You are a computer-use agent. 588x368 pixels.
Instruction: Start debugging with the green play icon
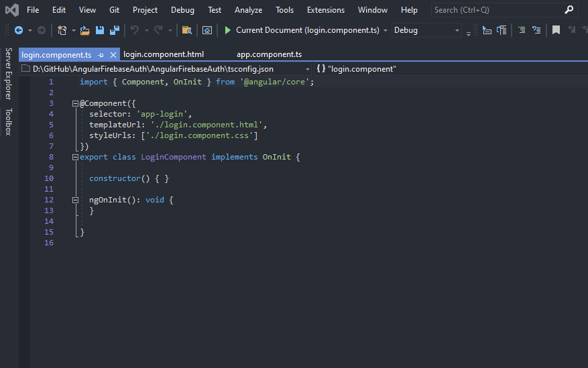click(x=228, y=30)
